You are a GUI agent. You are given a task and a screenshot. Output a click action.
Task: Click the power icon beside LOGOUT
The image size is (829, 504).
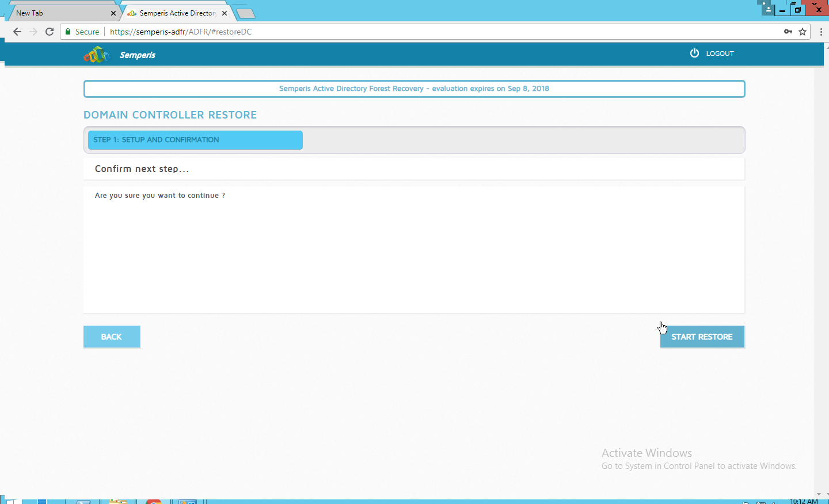[694, 53]
